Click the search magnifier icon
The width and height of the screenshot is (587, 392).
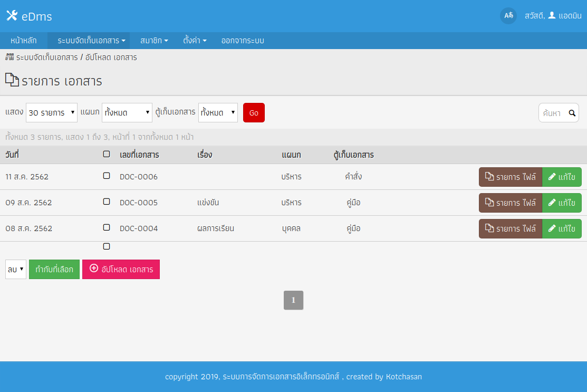click(572, 113)
